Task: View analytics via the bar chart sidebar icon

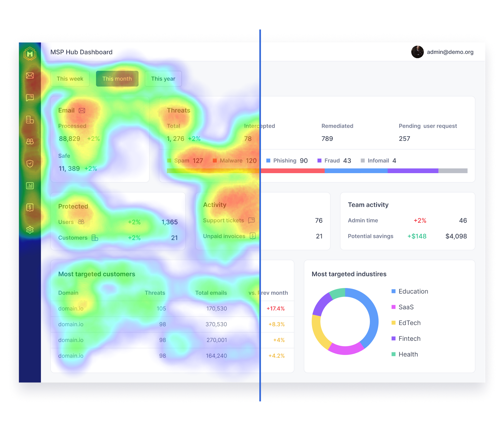Action: pyautogui.click(x=30, y=185)
